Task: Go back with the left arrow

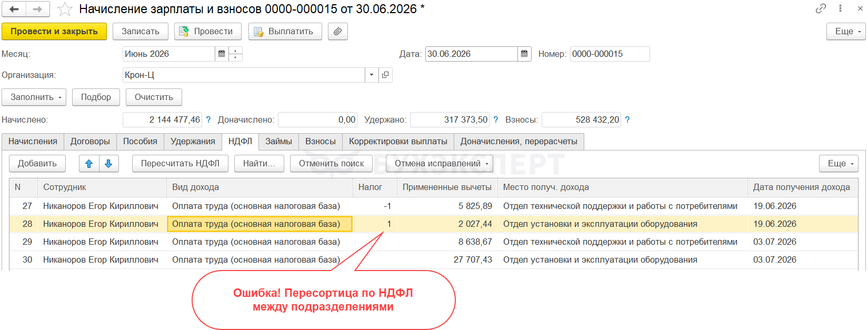Action: click(x=14, y=9)
